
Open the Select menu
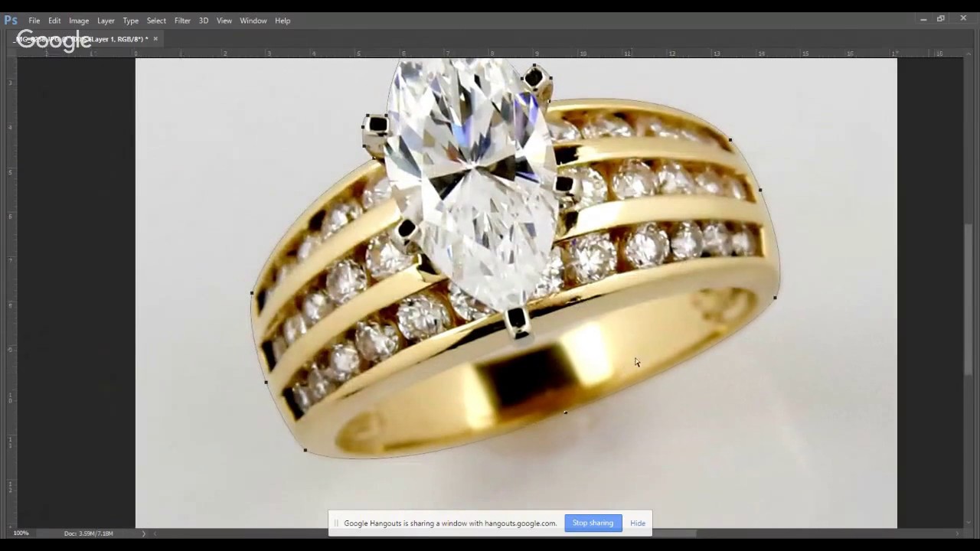156,21
